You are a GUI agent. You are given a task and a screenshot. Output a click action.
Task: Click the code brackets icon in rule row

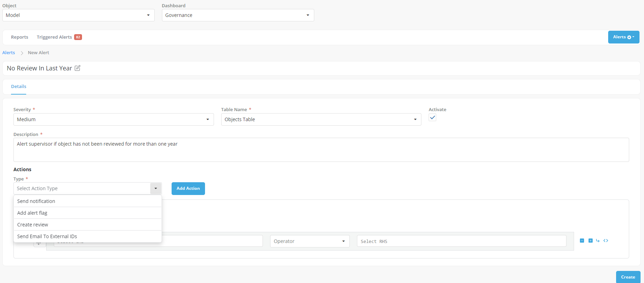(606, 241)
